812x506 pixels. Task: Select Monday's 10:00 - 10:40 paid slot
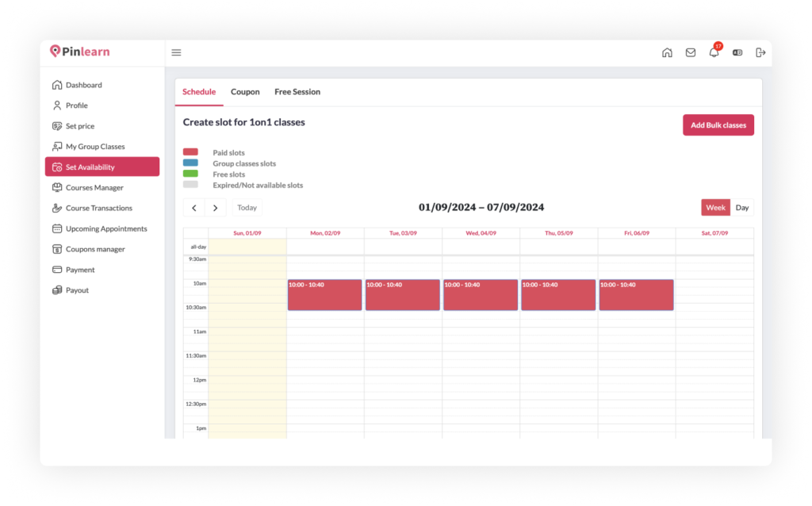click(x=324, y=294)
